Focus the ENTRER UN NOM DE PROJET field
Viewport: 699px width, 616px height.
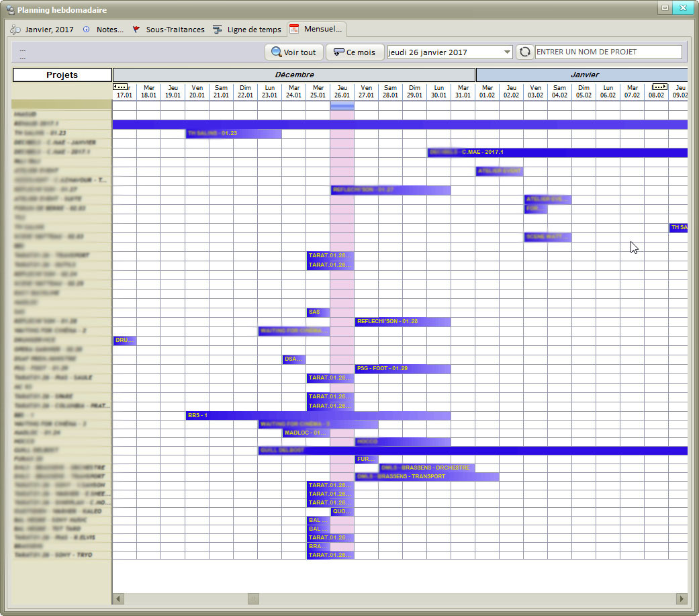pyautogui.click(x=608, y=52)
